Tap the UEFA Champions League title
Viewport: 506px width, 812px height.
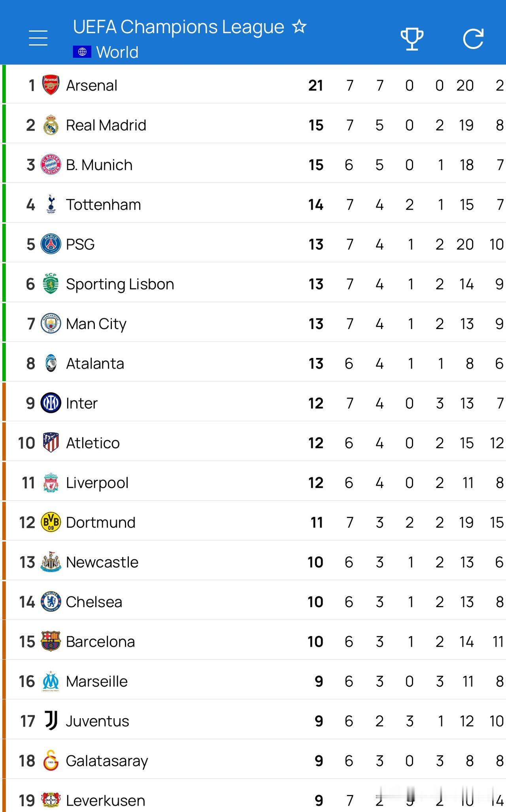pos(178,27)
